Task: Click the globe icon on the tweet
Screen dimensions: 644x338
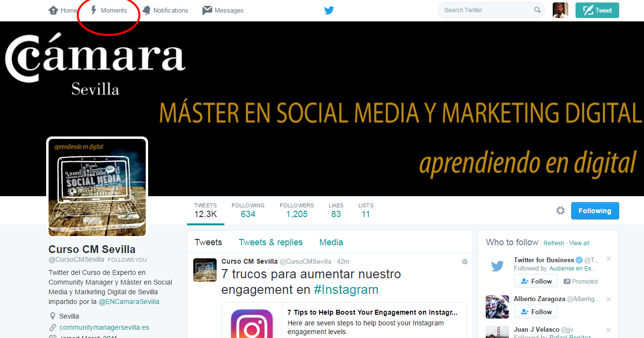Action: (465, 262)
